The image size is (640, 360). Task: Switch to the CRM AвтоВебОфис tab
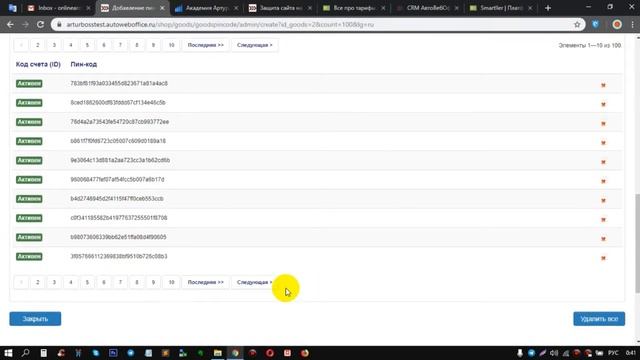click(427, 8)
